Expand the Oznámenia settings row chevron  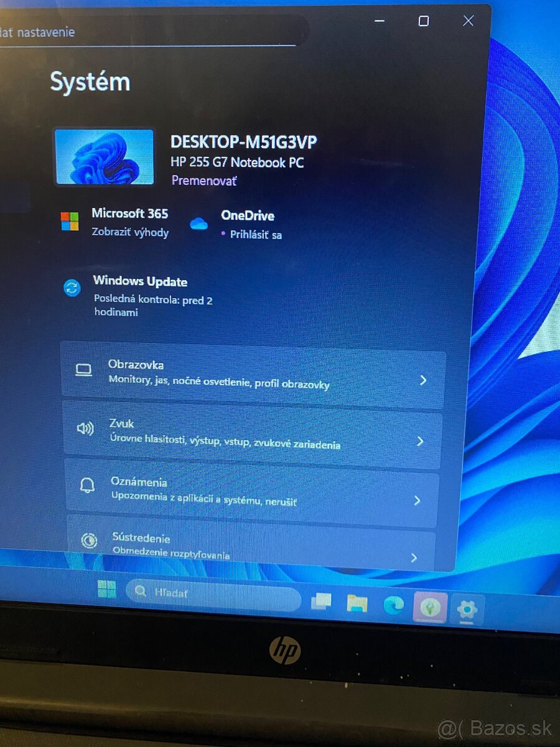point(416,500)
